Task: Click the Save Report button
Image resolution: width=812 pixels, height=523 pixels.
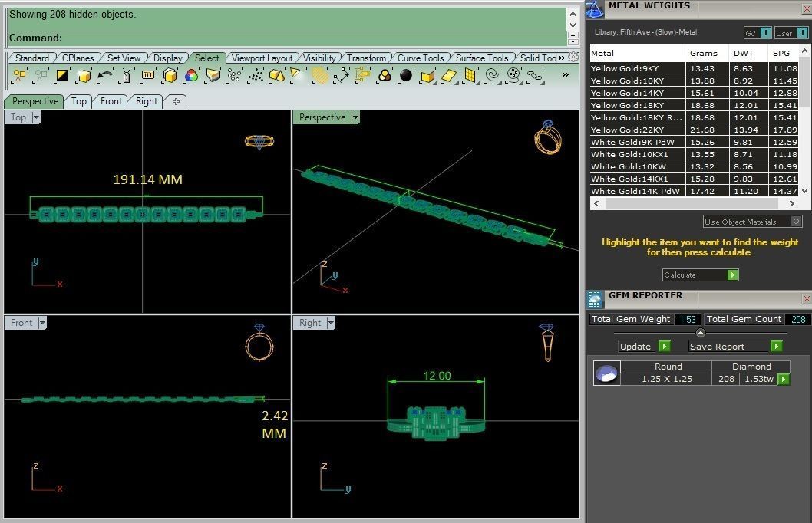Action: [734, 346]
